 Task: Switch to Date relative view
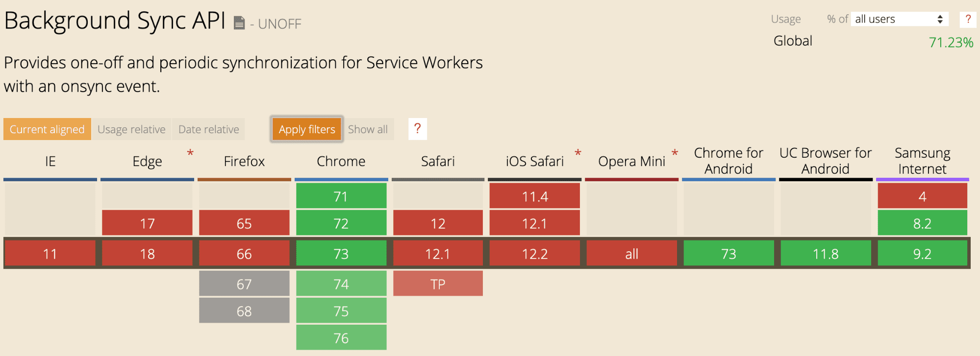coord(209,129)
